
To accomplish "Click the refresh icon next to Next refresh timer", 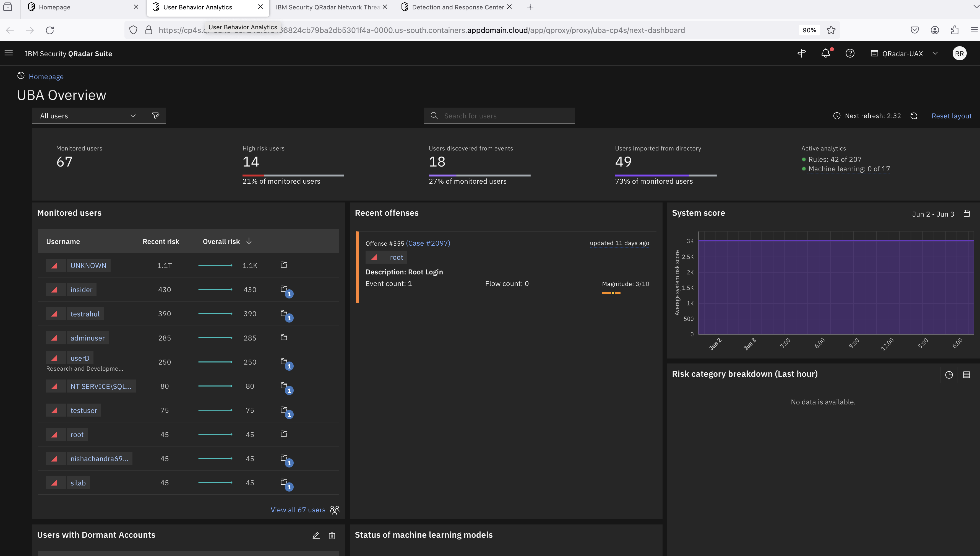I will [914, 116].
